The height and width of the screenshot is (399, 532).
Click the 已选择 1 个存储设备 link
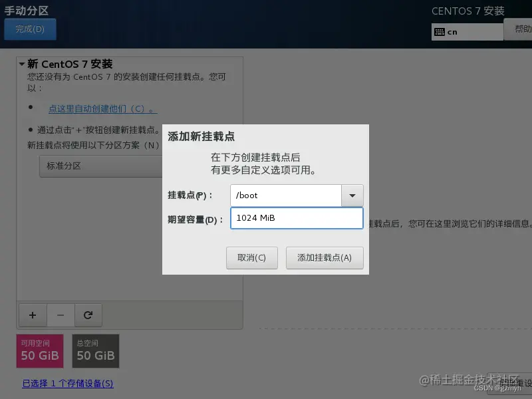point(66,384)
